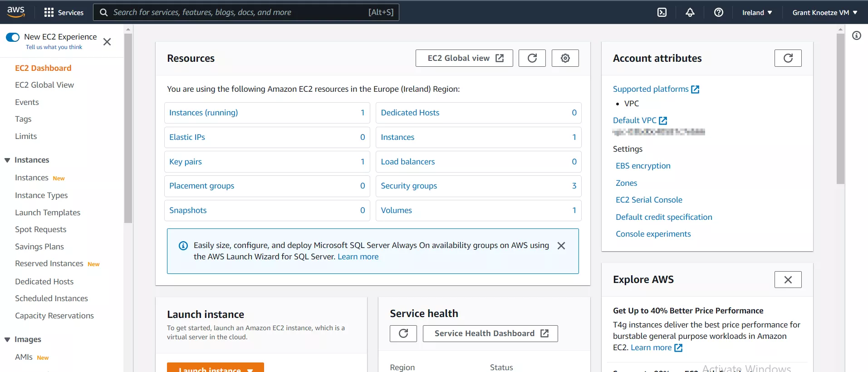Open Key pairs resource link
The height and width of the screenshot is (372, 868).
(x=186, y=162)
